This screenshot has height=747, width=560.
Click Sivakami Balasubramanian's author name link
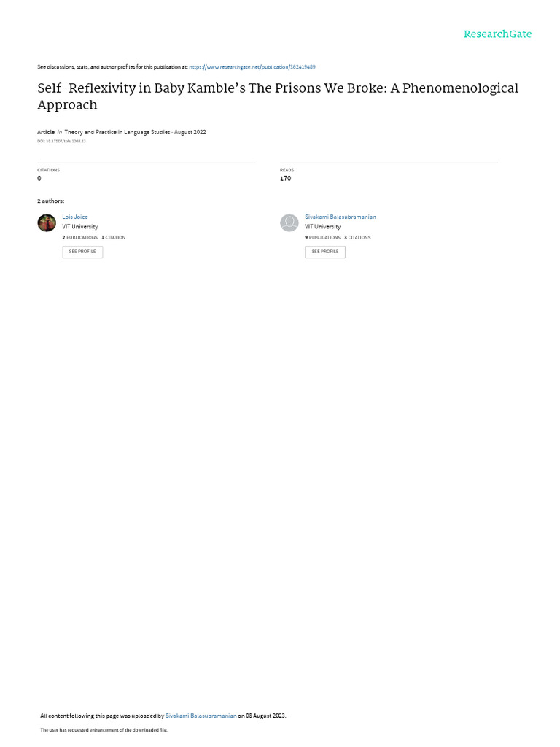[x=341, y=217]
